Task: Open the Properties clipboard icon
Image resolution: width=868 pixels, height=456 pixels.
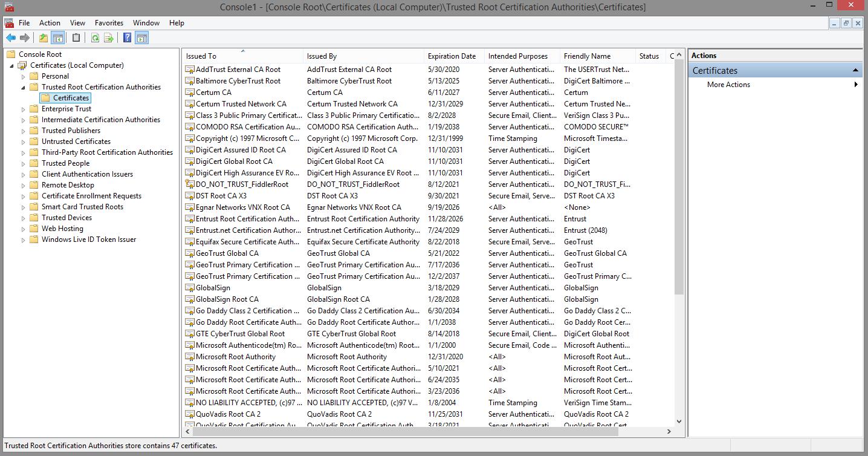Action: 74,37
